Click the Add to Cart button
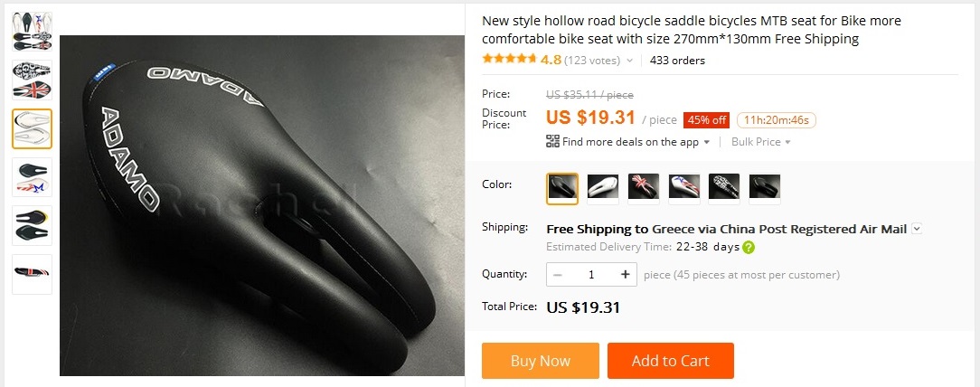This screenshot has height=387, width=980. [x=671, y=361]
